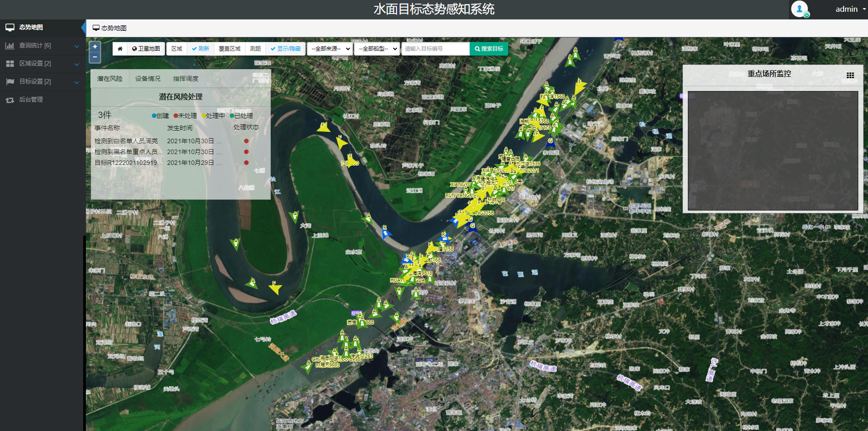The height and width of the screenshot is (431, 868).
Task: Click the admin user avatar icon
Action: click(799, 9)
